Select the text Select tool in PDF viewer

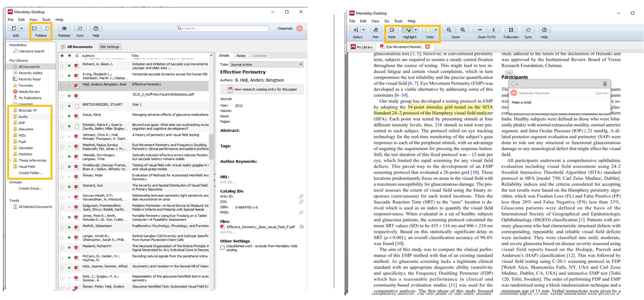pyautogui.click(x=356, y=30)
